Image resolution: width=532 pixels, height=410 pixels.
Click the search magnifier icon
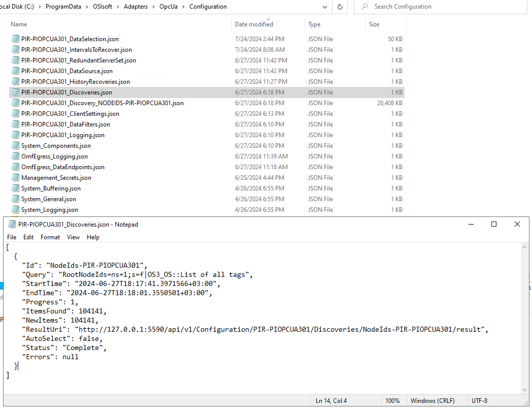[364, 7]
